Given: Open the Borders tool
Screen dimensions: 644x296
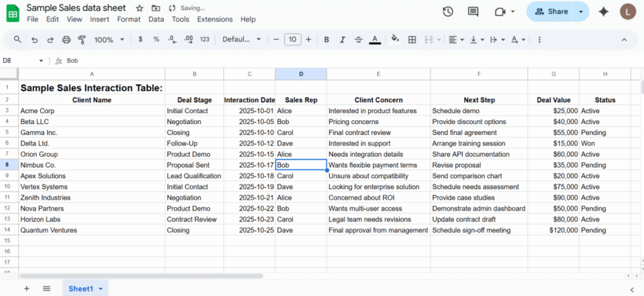Looking at the screenshot, I should point(412,40).
